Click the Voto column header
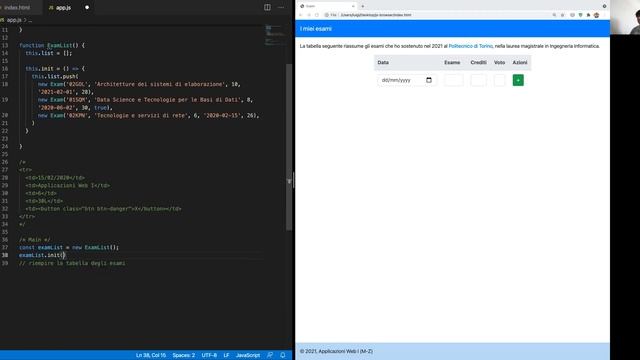The height and width of the screenshot is (360, 640). [x=499, y=62]
